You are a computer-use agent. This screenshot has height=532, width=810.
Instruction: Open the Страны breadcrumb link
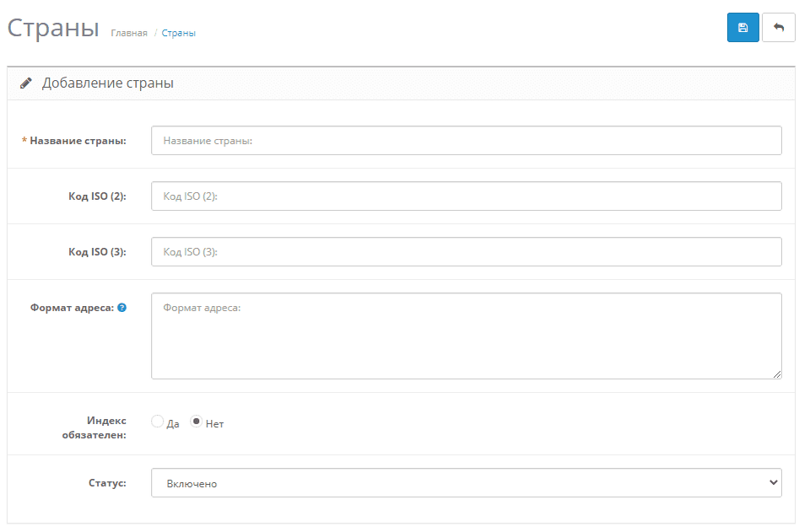pos(178,33)
